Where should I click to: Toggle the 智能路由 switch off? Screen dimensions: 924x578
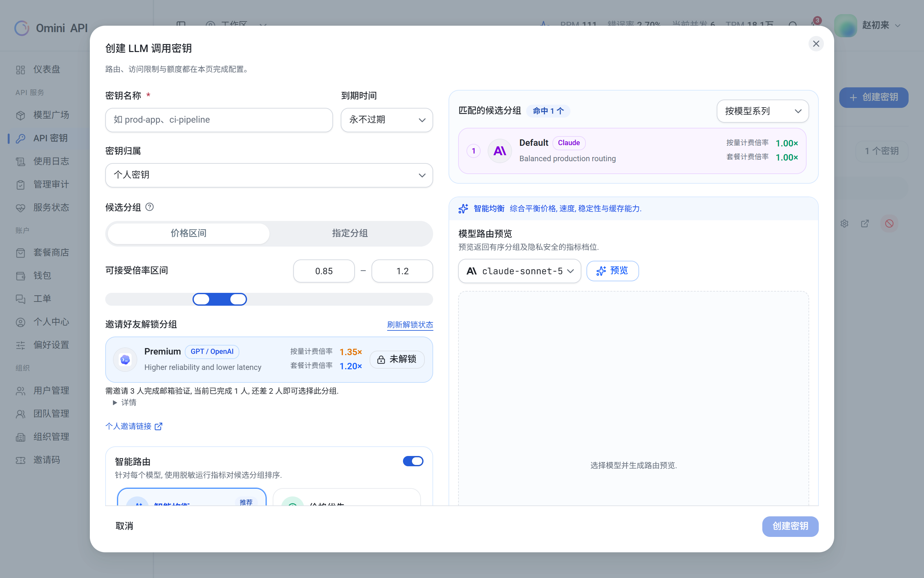pos(413,461)
